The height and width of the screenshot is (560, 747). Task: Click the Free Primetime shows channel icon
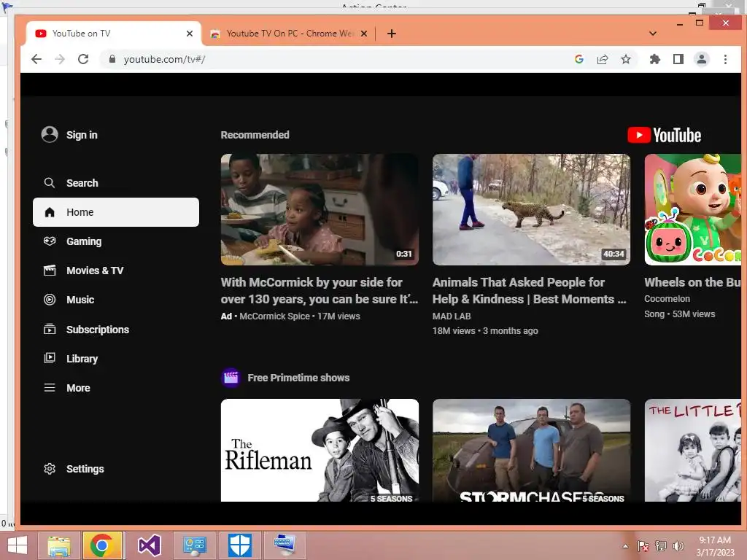click(x=231, y=378)
